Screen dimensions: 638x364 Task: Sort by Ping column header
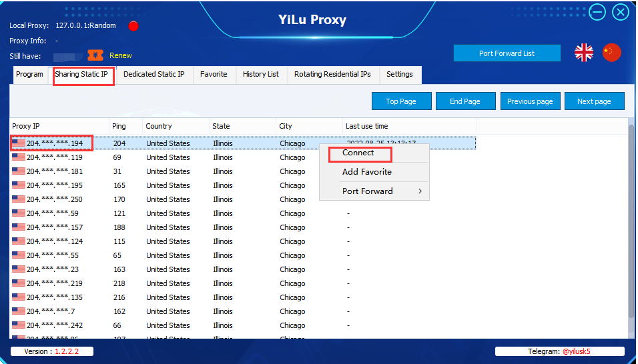pos(125,127)
